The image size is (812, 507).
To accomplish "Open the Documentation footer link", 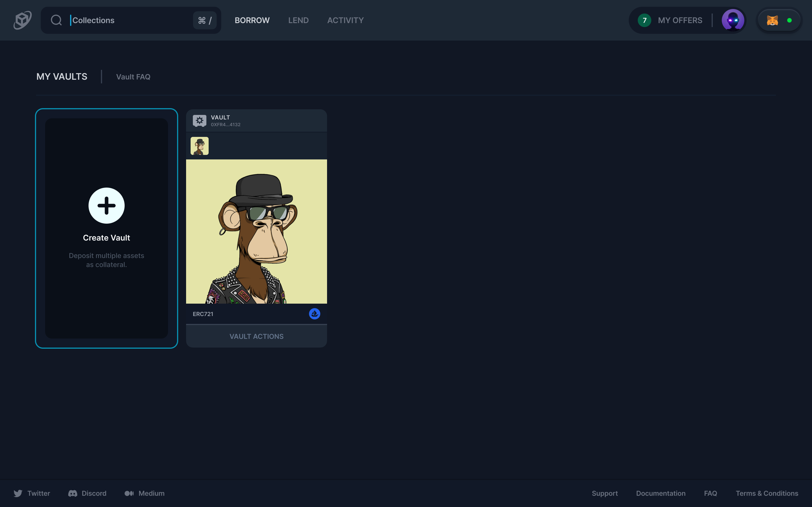I will [x=661, y=493].
